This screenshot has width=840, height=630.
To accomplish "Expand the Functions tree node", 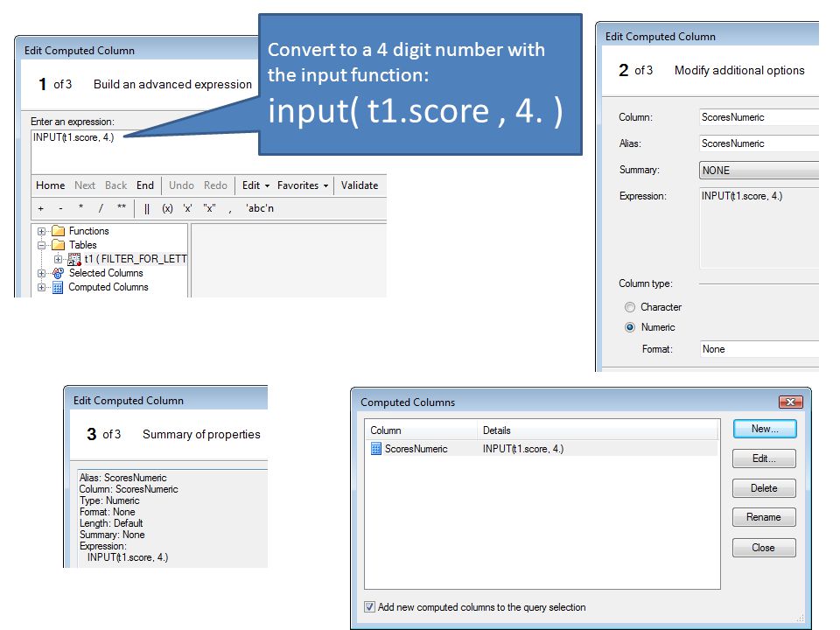I will (x=41, y=231).
